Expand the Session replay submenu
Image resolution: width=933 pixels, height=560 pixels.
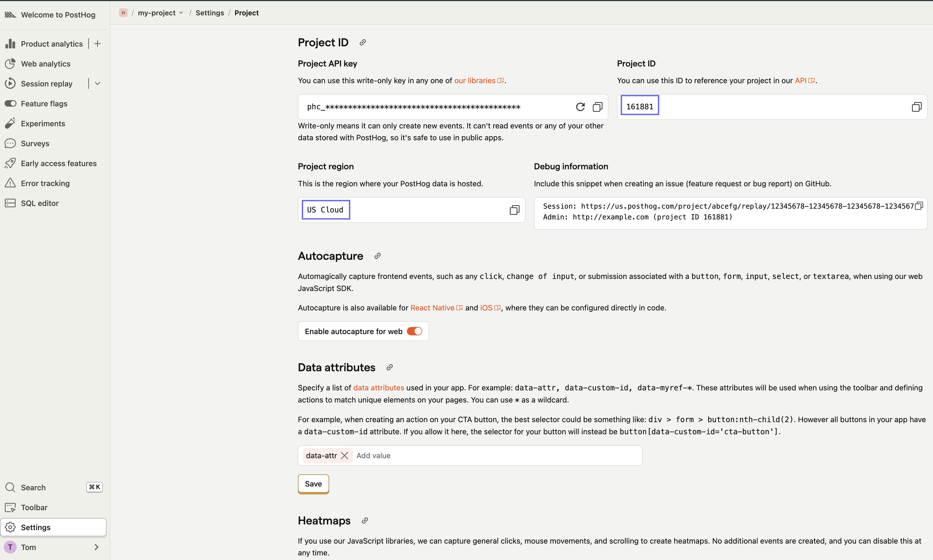click(x=98, y=84)
